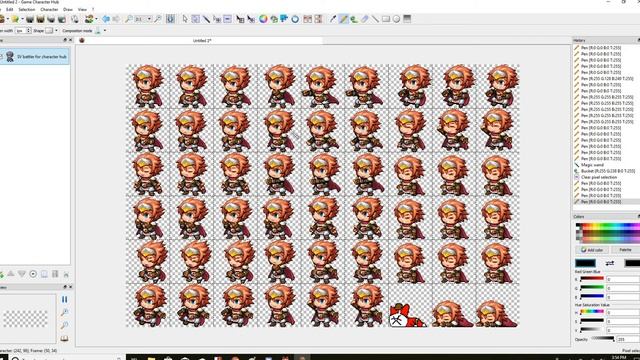Click the blue ring icon

(295, 19)
